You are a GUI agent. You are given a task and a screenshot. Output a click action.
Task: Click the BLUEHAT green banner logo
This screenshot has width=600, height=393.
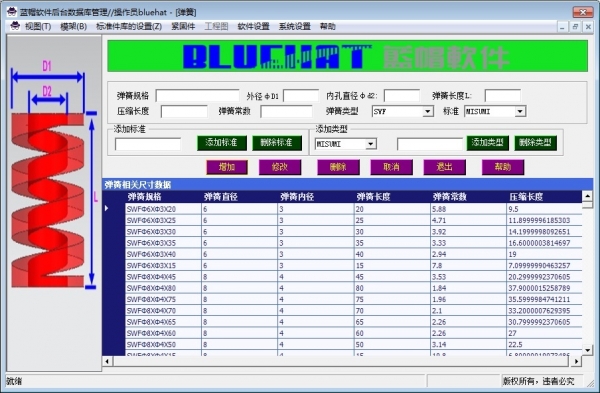(347, 56)
